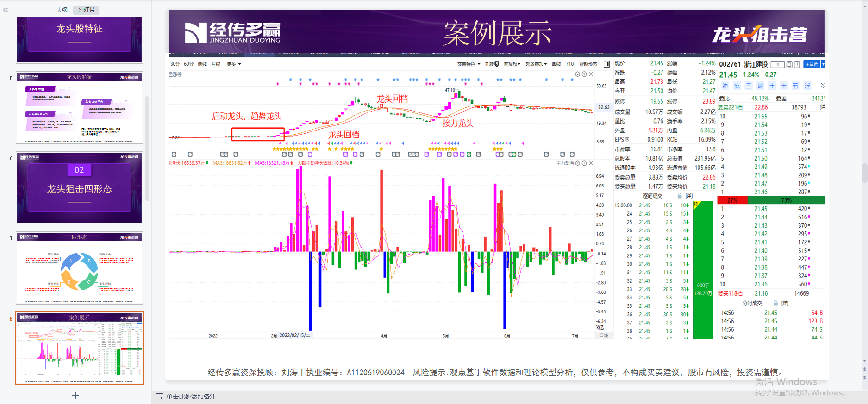Select the 30分 chart period
This screenshot has height=404, width=868.
coord(175,64)
